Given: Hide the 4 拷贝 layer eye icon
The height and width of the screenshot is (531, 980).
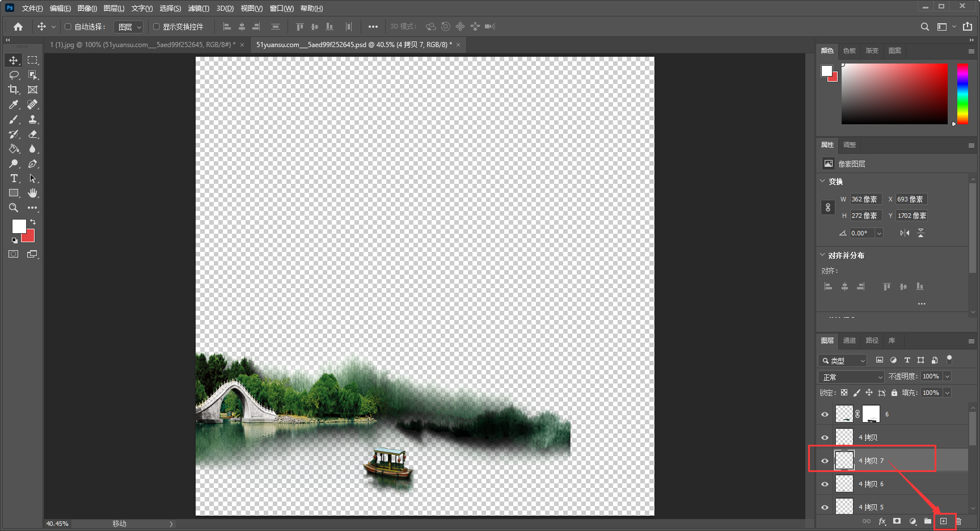Looking at the screenshot, I should tap(825, 437).
